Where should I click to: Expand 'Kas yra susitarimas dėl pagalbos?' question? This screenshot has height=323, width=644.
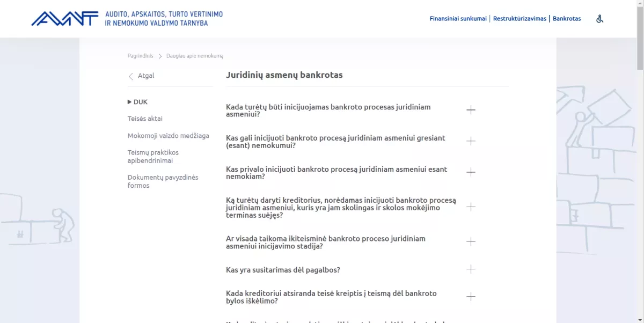point(471,269)
